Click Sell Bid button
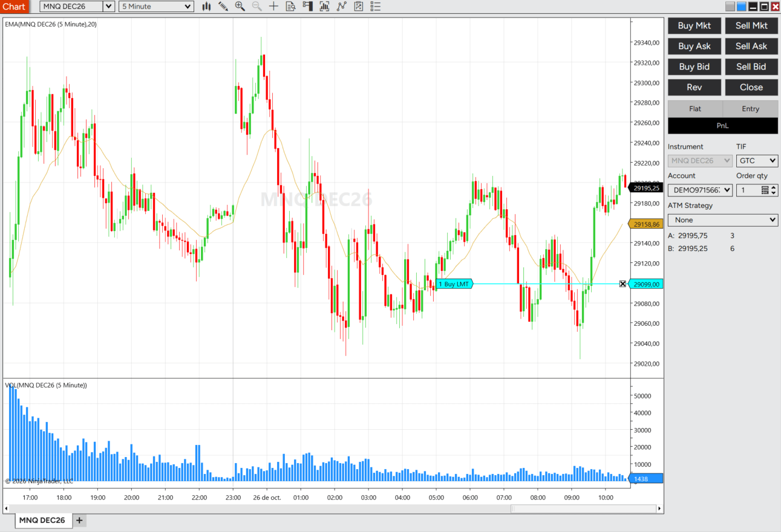Screen dimensions: 781x532 coord(751,66)
